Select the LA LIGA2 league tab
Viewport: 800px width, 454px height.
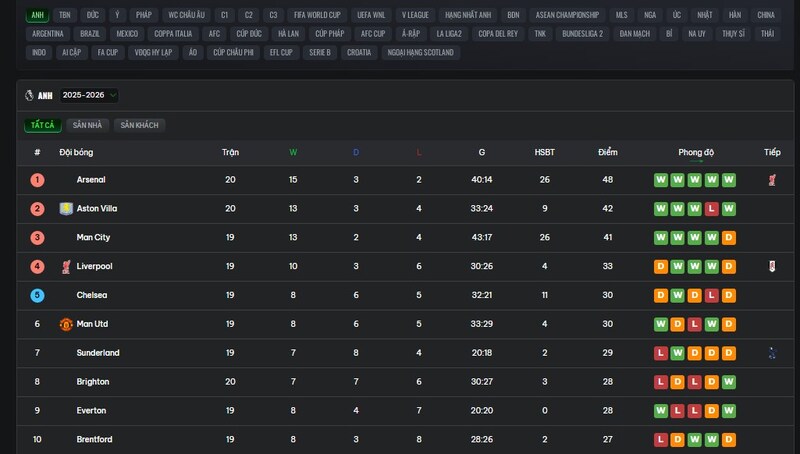click(447, 34)
